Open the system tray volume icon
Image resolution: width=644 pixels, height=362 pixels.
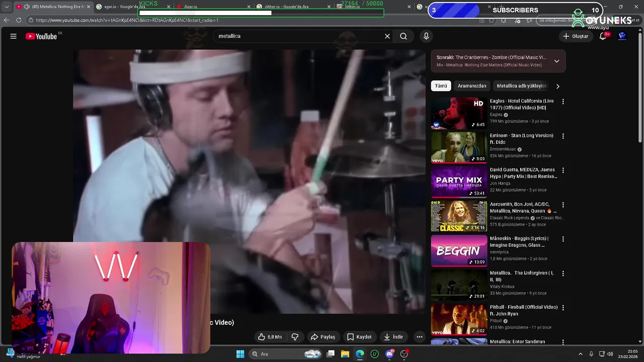tap(610, 354)
